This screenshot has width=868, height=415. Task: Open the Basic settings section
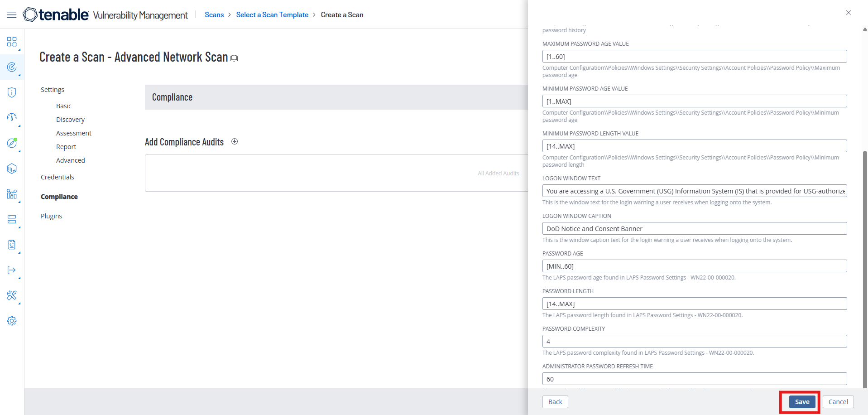[x=64, y=106]
